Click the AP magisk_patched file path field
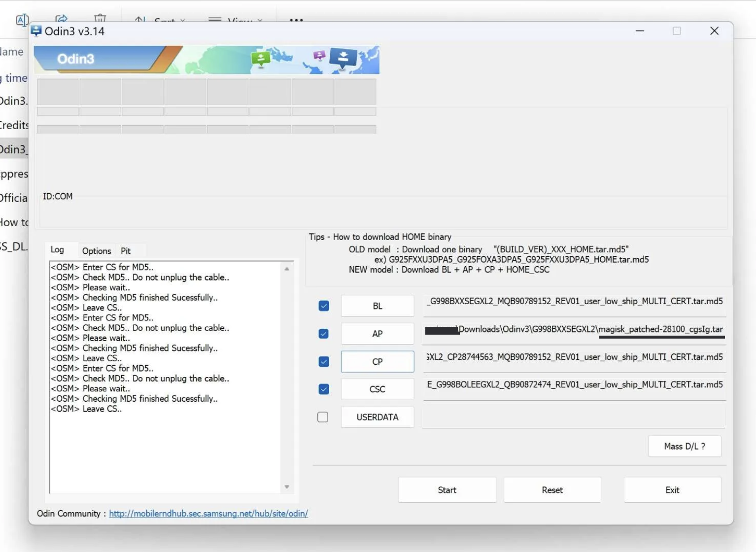 [574, 334]
